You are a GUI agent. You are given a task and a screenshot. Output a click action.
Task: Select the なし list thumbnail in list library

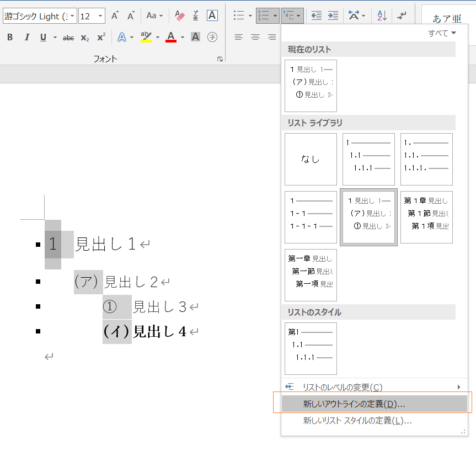(311, 159)
